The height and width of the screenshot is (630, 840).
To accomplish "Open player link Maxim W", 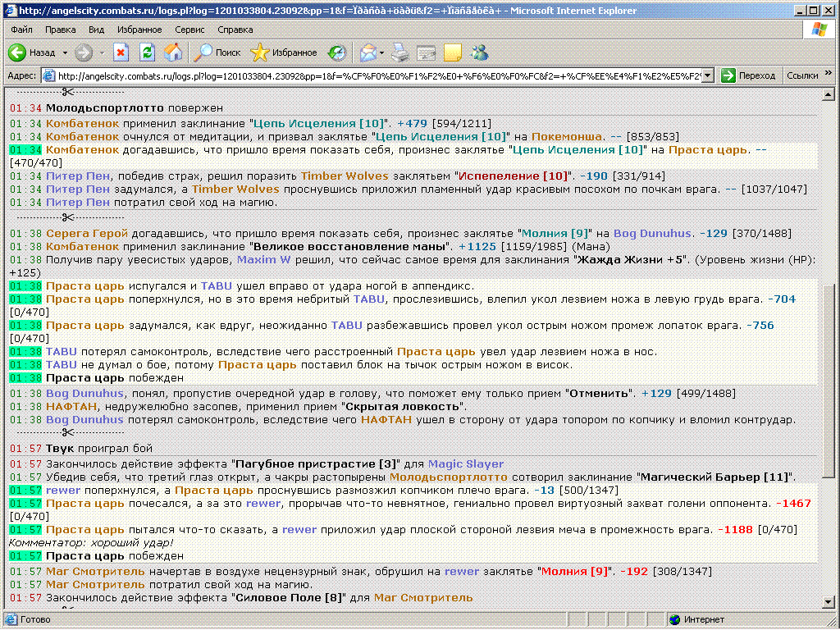I will pos(263,260).
